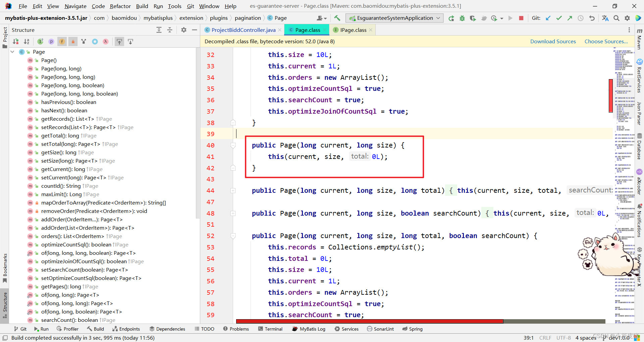Open the Git dropdown arrow near profiler icon

click(501, 18)
